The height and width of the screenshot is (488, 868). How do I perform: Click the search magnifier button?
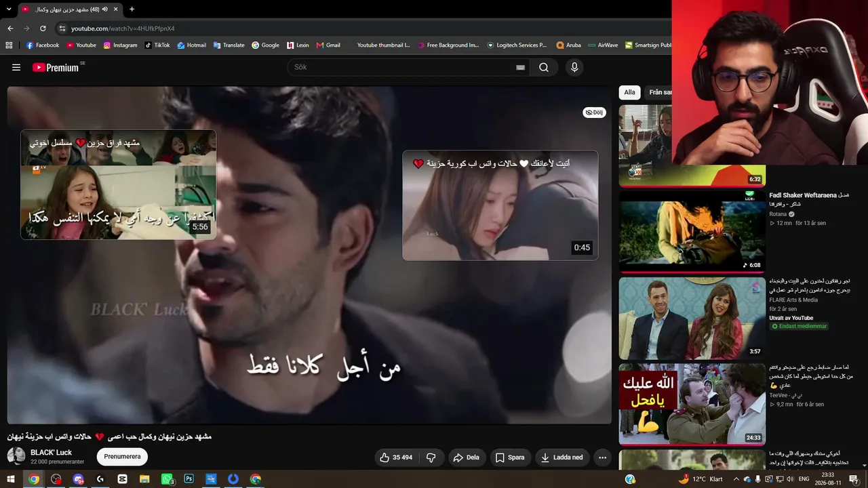click(x=544, y=67)
